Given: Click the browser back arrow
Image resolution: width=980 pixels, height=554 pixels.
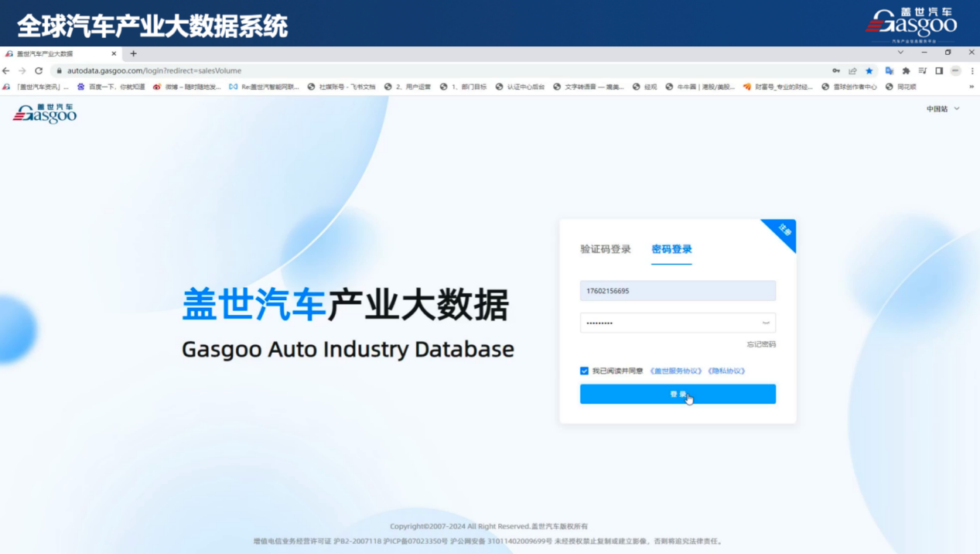Looking at the screenshot, I should click(x=6, y=70).
